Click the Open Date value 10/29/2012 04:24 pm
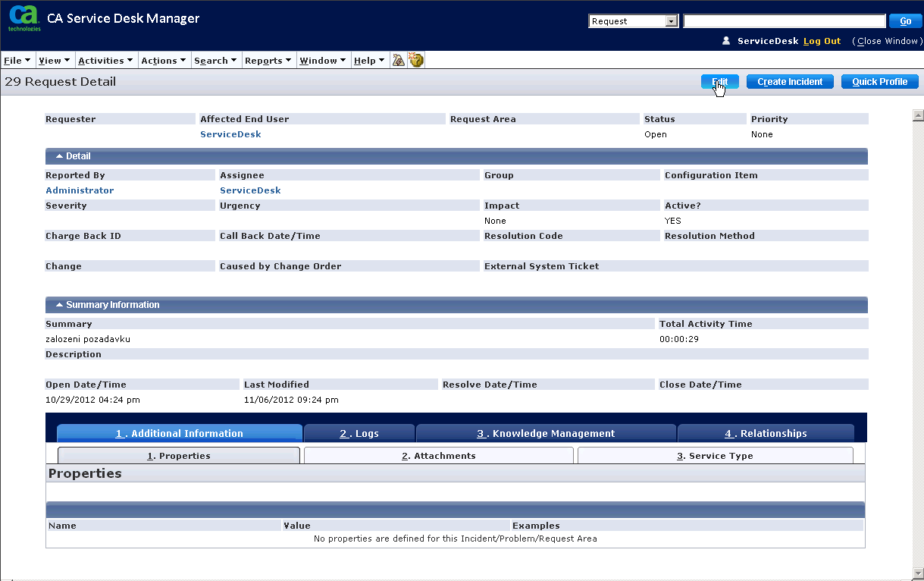 (x=92, y=400)
